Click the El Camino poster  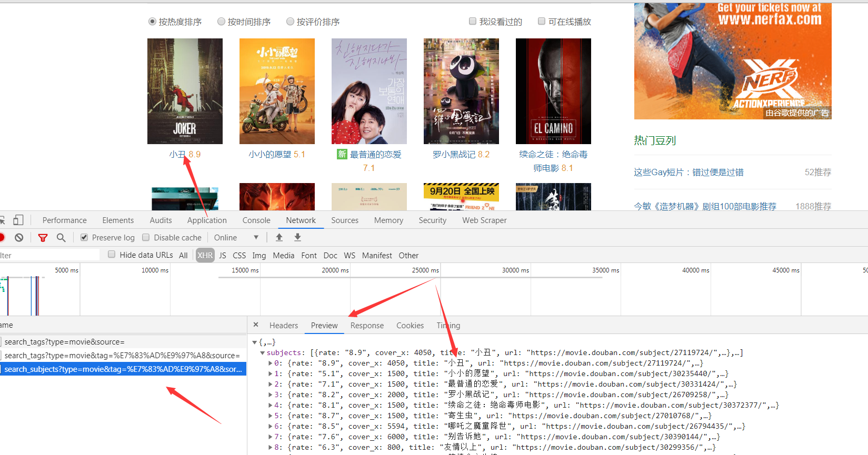[x=553, y=91]
